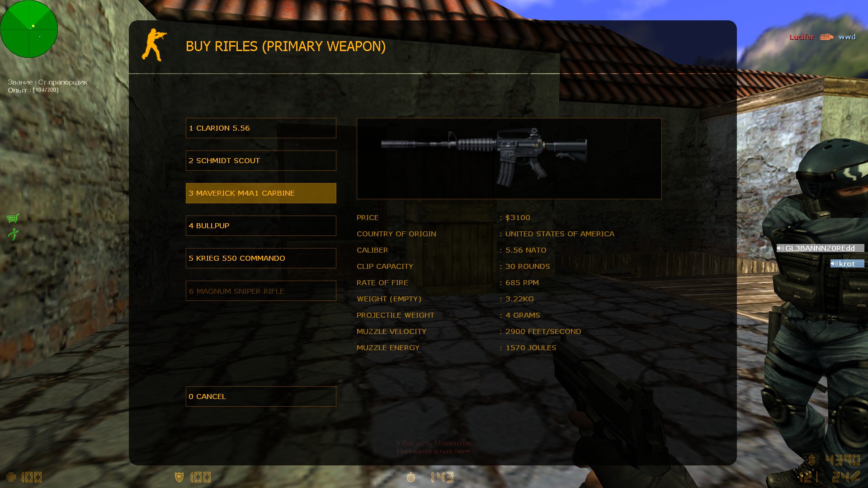
Task: Click 6 MAGNUM SNIPER RIFLE option
Action: point(260,291)
